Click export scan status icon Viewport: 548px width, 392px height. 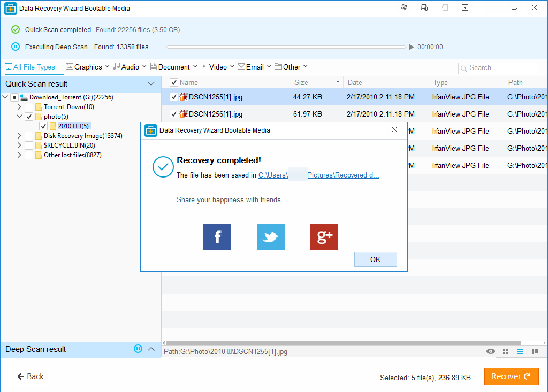[424, 7]
